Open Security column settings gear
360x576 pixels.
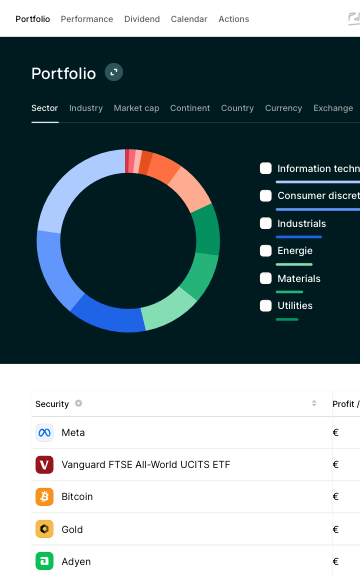click(x=78, y=403)
